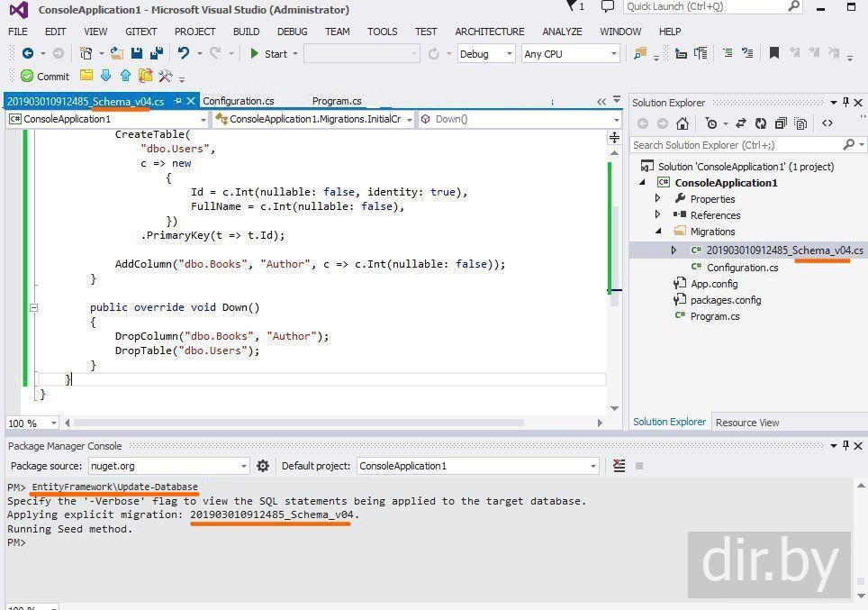This screenshot has width=868, height=610.
Task: Toggle auto-hide pin on Package Manager Console
Action: pyautogui.click(x=846, y=446)
